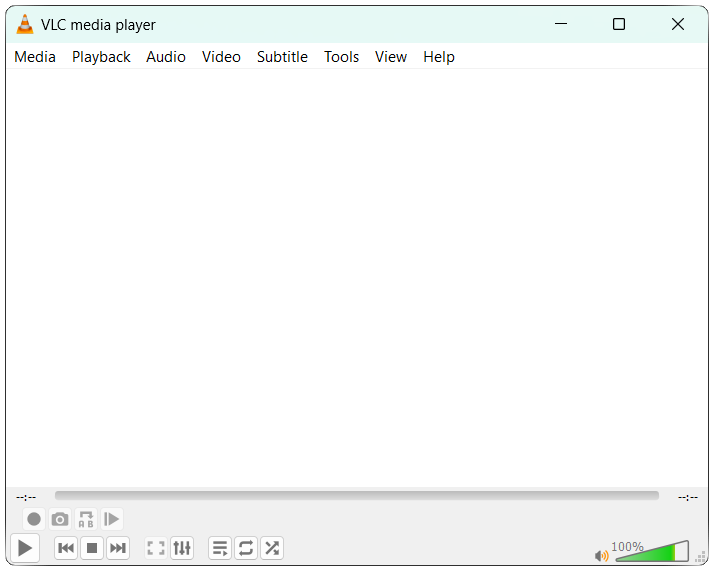The width and height of the screenshot is (713, 571).
Task: Click the VLC cone title bar icon
Action: (25, 24)
